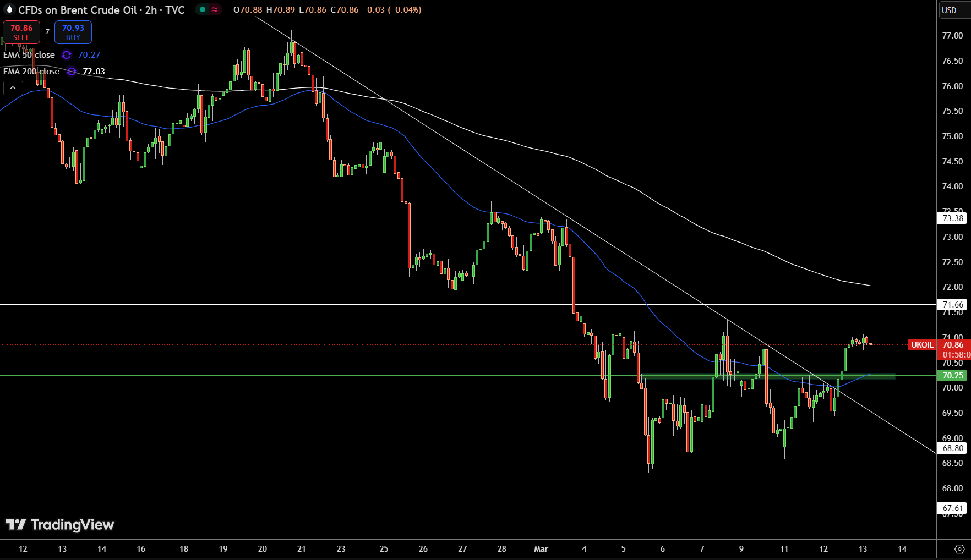Select the 73.38 horizontal line price label
The image size is (971, 560).
tap(952, 218)
